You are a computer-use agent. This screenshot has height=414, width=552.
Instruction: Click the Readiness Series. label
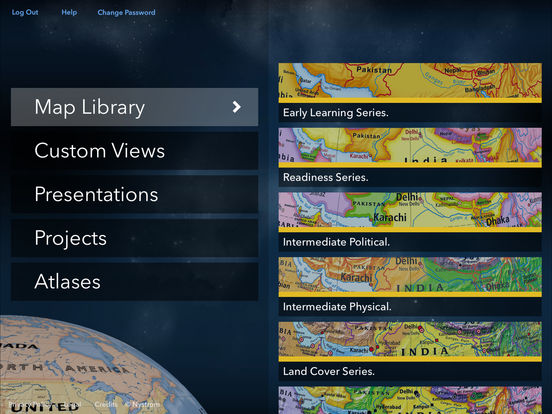click(x=326, y=177)
